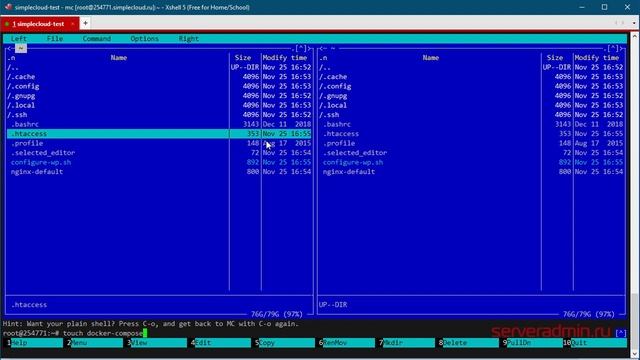
Task: Click right panel back arrow
Action: pos(321,49)
